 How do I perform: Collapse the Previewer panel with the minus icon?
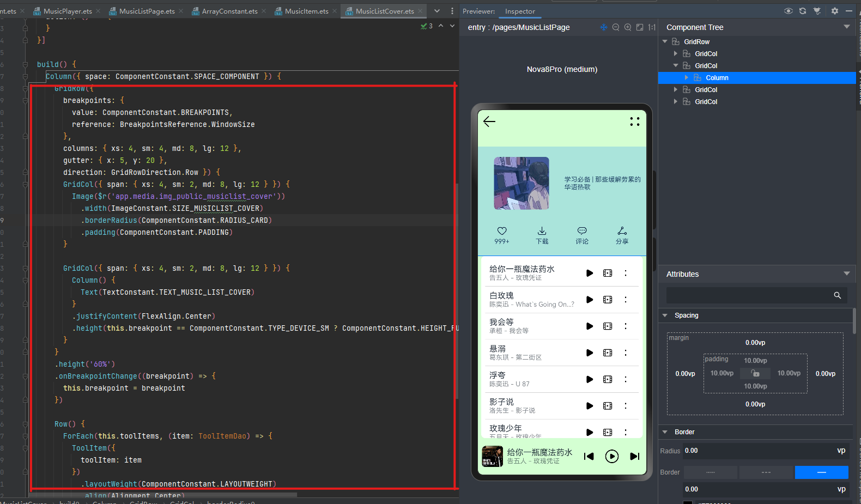(849, 11)
